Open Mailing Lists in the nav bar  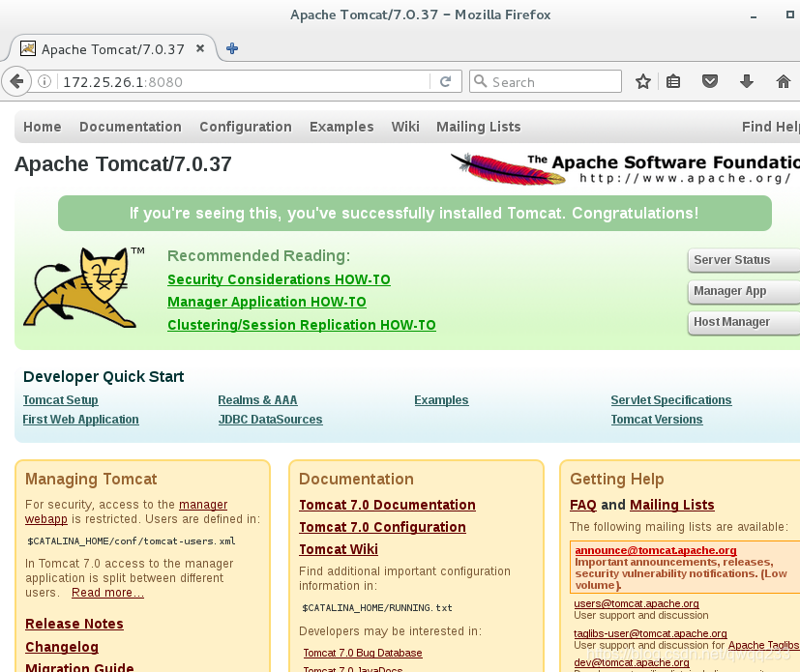pos(479,127)
